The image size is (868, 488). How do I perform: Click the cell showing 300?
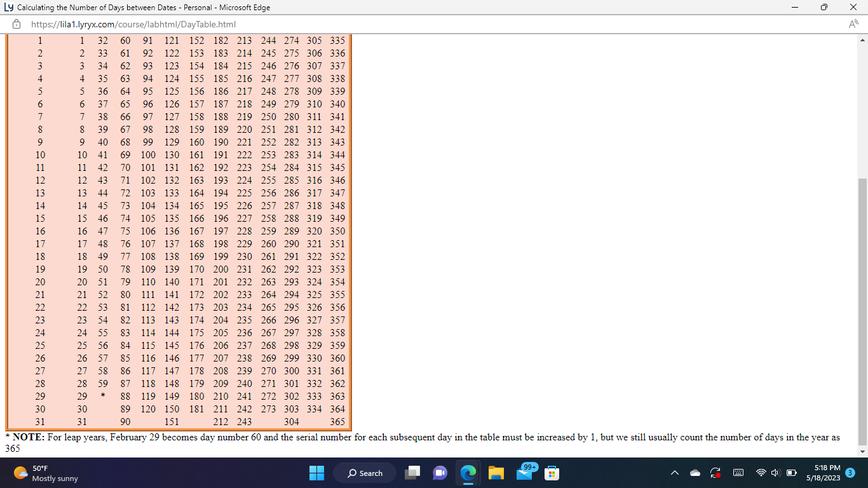(x=292, y=371)
